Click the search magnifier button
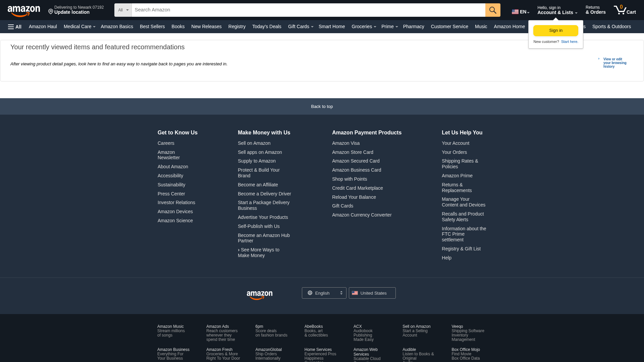 point(493,10)
